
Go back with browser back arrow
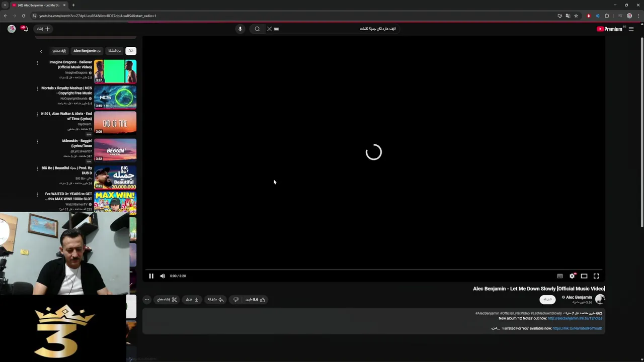click(6, 16)
